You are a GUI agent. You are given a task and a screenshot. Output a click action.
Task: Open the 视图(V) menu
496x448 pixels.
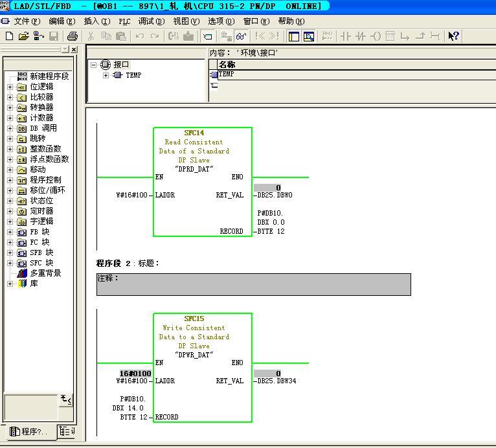(186, 21)
